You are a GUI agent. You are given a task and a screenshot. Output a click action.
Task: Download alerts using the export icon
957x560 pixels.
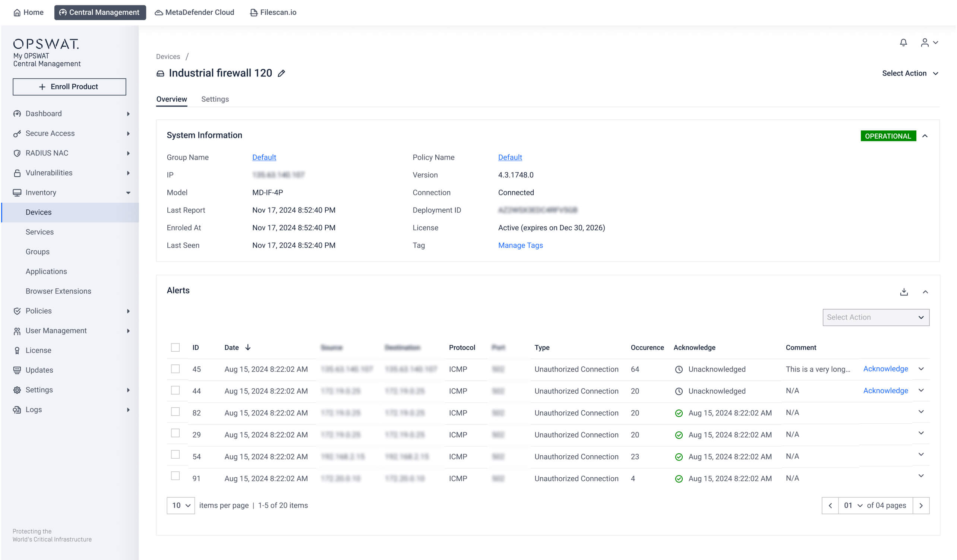[904, 292]
